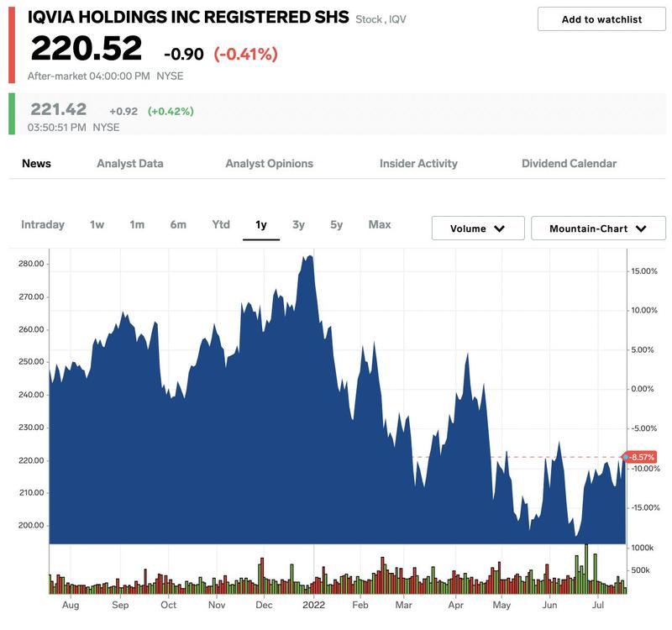The width and height of the screenshot is (672, 630).
Task: Click the 260.00 price axis label
Action: point(31,329)
